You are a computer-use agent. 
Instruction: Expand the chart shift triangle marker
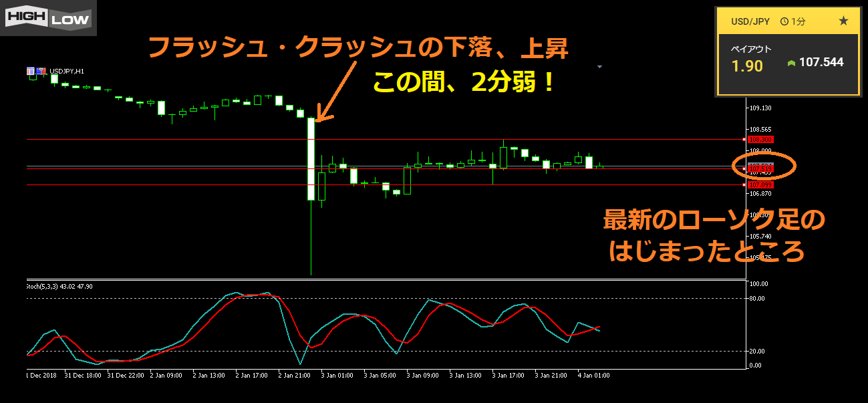click(x=599, y=67)
